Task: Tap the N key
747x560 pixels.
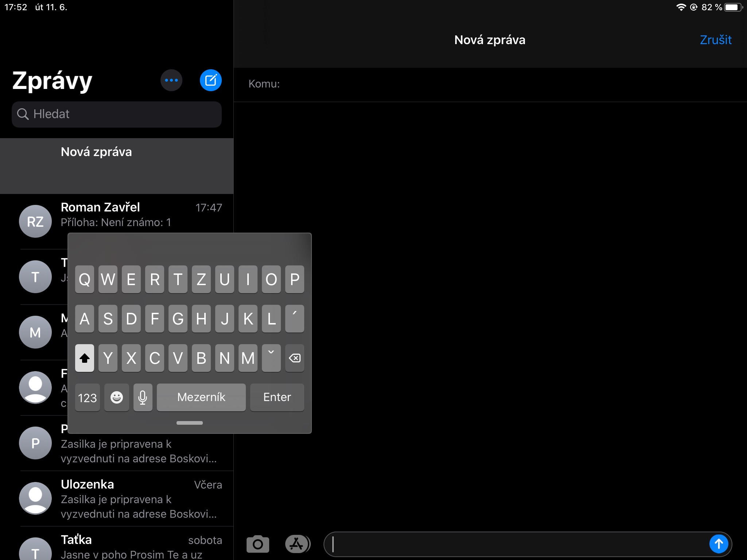Action: 225,358
